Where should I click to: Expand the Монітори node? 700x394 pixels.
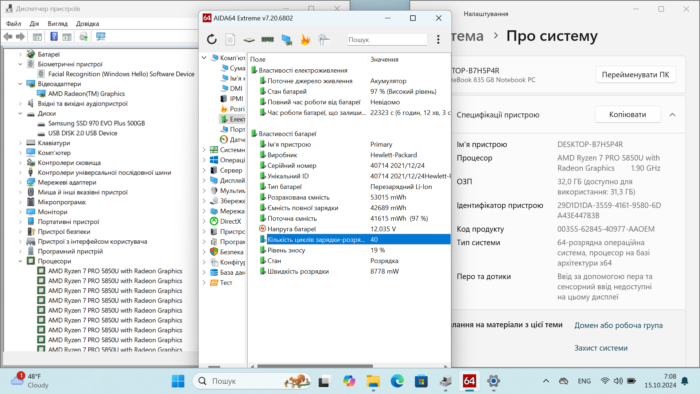tap(21, 212)
